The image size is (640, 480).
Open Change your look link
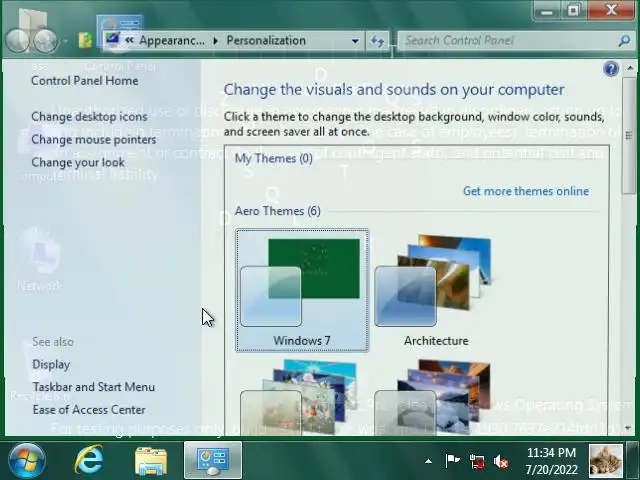click(x=78, y=162)
